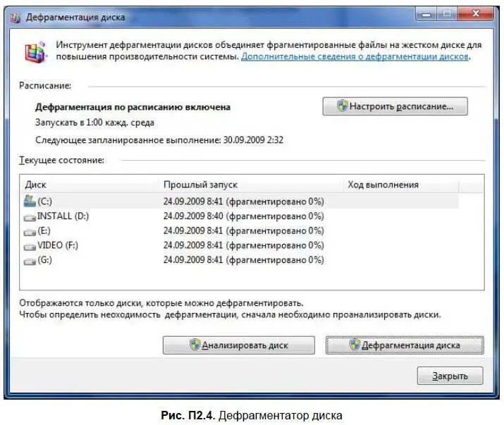The width and height of the screenshot is (504, 425).
Task: Click the Disk Defragmenter title bar icon
Action: (x=15, y=17)
